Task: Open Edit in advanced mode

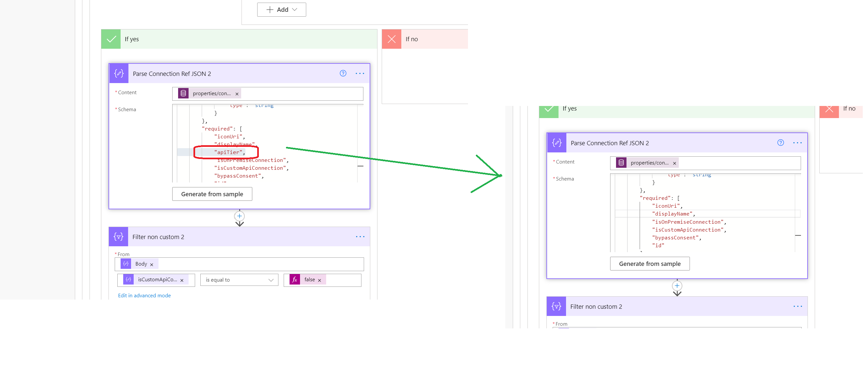Action: 144,295
